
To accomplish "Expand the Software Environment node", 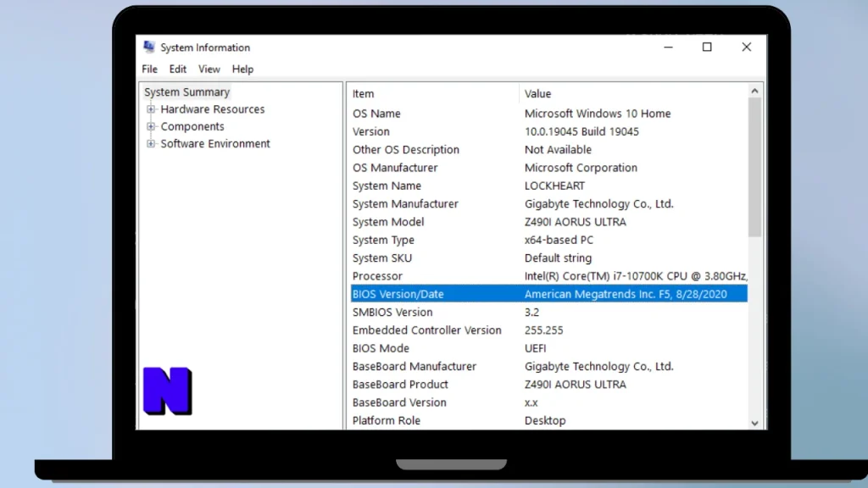I will click(x=151, y=143).
